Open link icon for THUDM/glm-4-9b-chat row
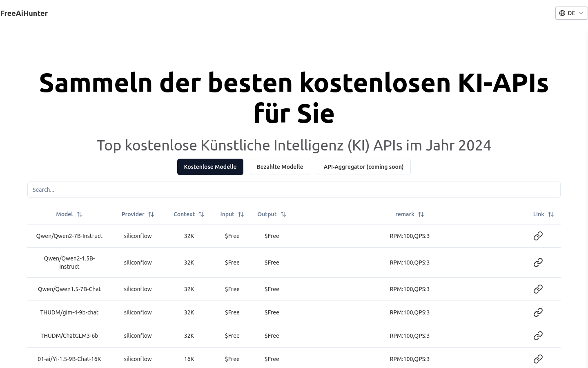 [x=538, y=312]
